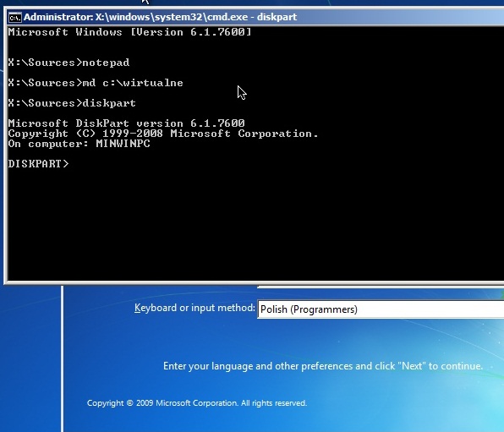504x432 pixels.
Task: Click the Enter your language instruction text
Action: [x=323, y=366]
